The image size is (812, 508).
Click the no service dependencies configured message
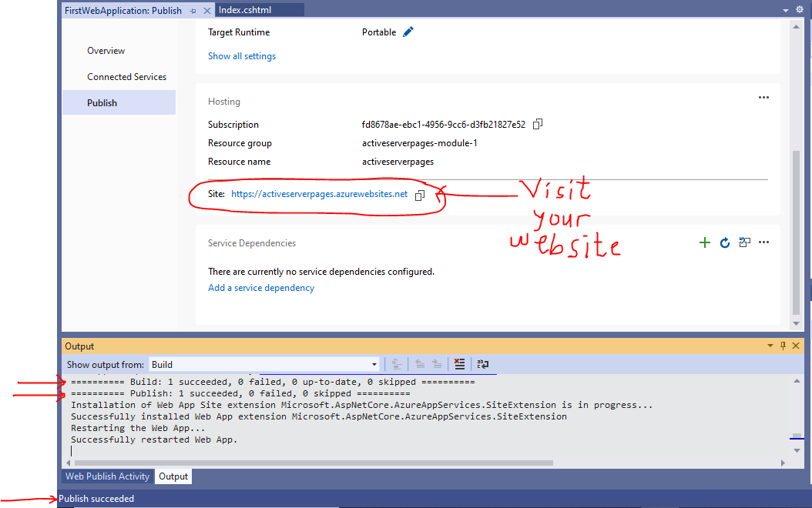tap(321, 272)
